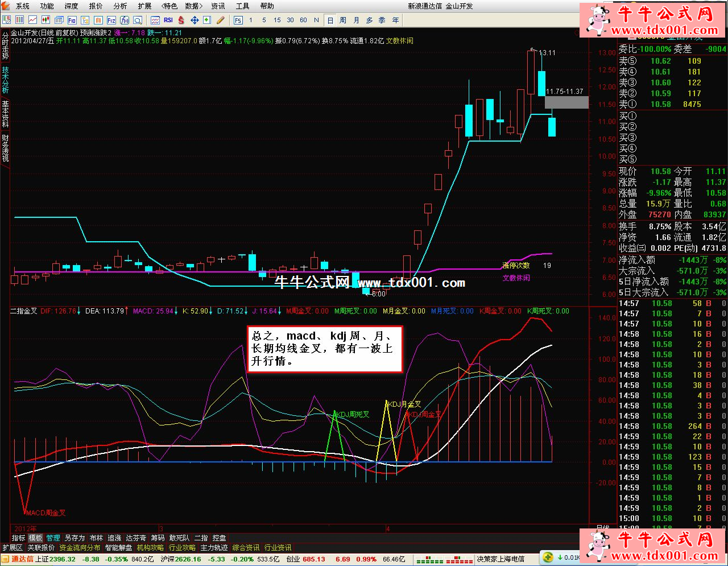Image resolution: width=728 pixels, height=566 pixels.
Task: Switch to weekly 周 period
Action: click(343, 20)
